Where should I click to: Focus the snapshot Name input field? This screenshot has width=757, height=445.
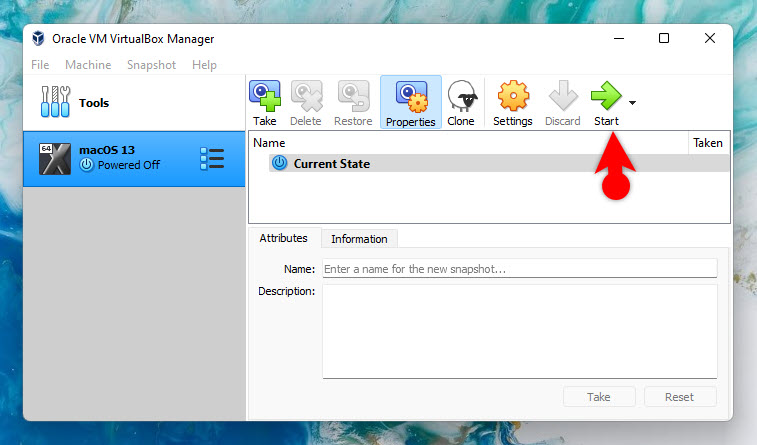519,268
